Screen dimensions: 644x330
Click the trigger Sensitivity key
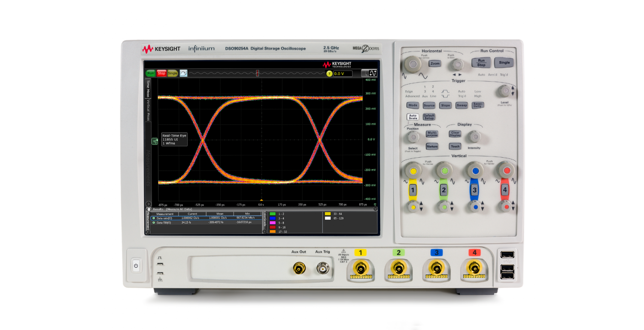(x=478, y=105)
